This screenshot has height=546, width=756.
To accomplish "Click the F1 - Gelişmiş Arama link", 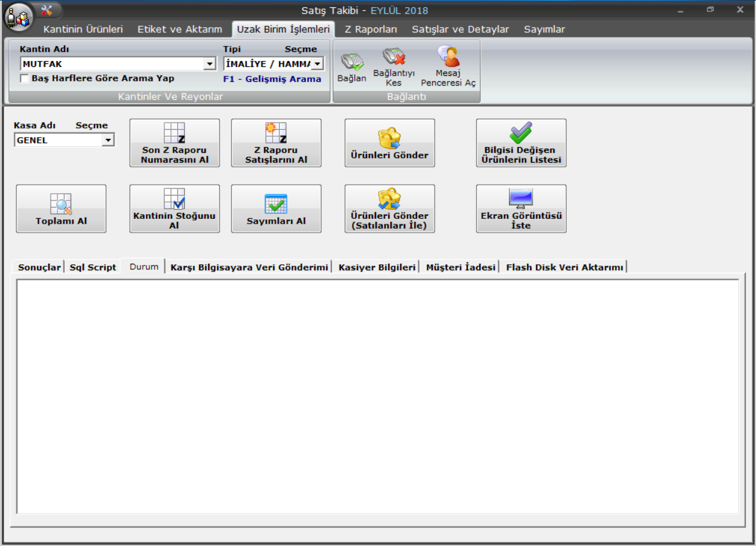I will tap(272, 79).
